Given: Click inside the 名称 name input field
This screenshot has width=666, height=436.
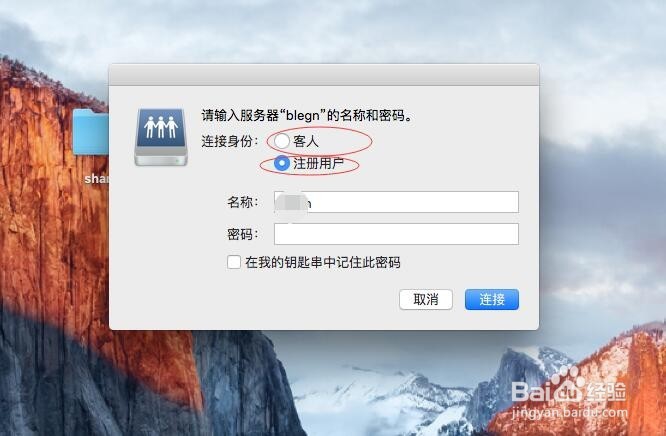Looking at the screenshot, I should pos(396,202).
